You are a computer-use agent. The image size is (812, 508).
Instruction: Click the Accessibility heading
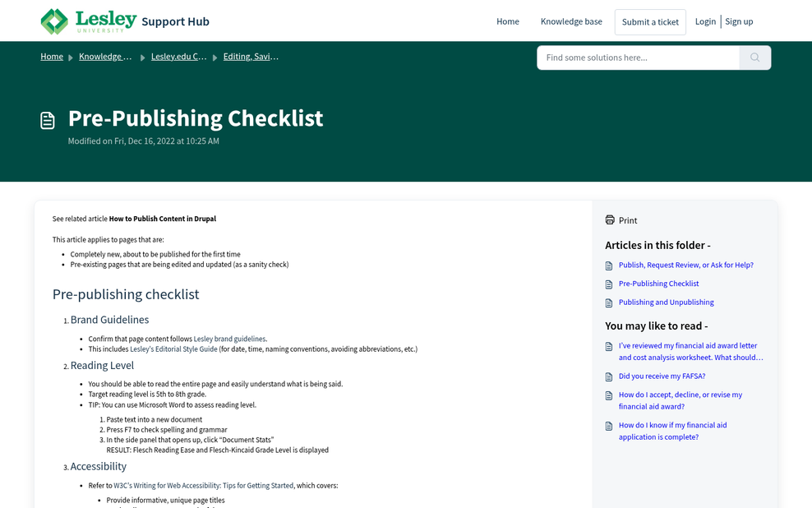(99, 466)
